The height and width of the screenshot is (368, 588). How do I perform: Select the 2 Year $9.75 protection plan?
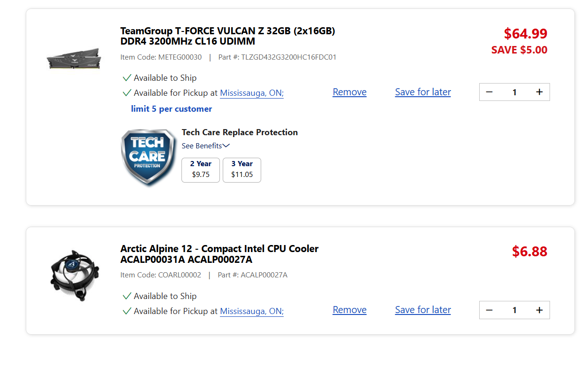(x=201, y=170)
